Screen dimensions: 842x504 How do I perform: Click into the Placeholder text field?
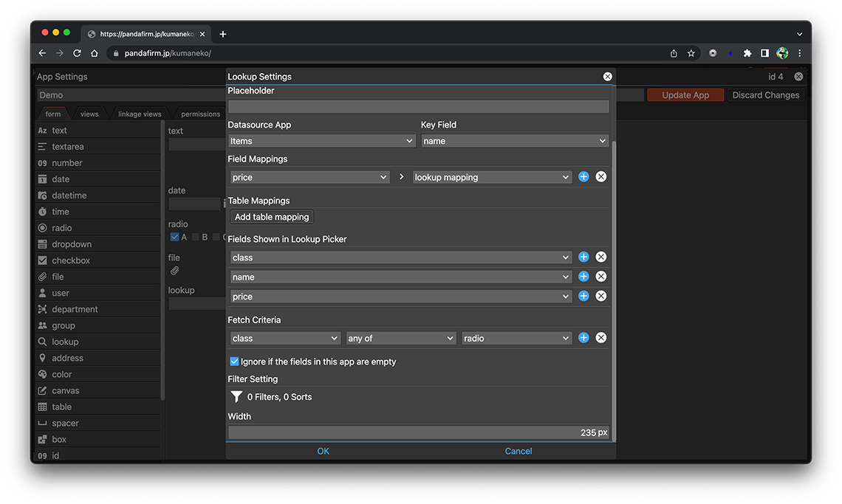click(x=418, y=106)
